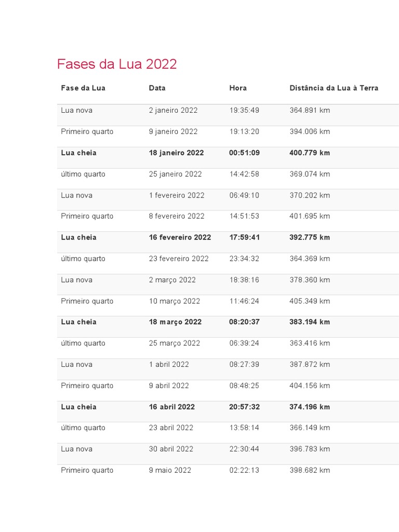The height and width of the screenshot is (532, 399).
Task: Select the bold "16 fevereiro 2022" date
Action: 180,237
